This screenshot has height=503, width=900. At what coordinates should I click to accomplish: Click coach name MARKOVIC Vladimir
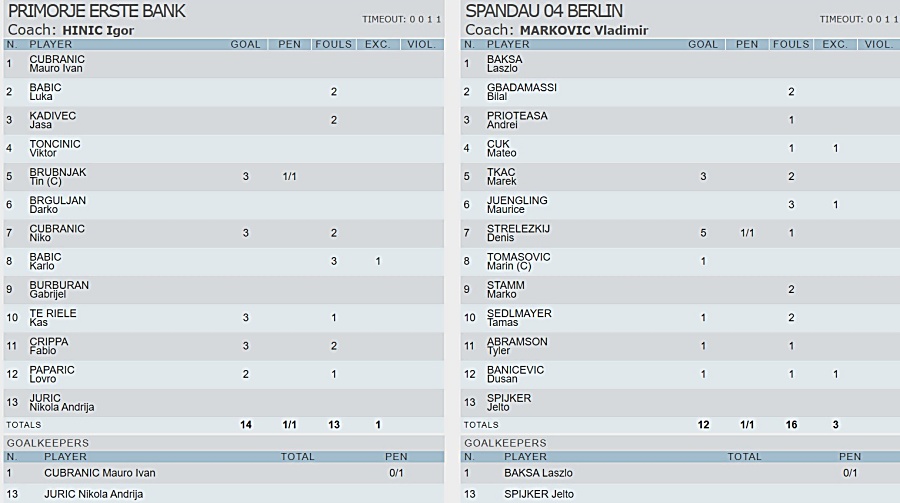tap(584, 30)
